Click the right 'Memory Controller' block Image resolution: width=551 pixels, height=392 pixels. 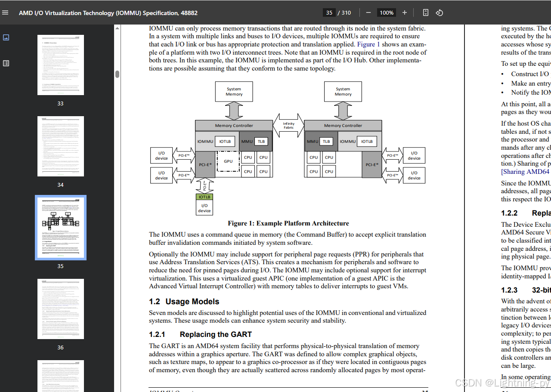coord(343,126)
